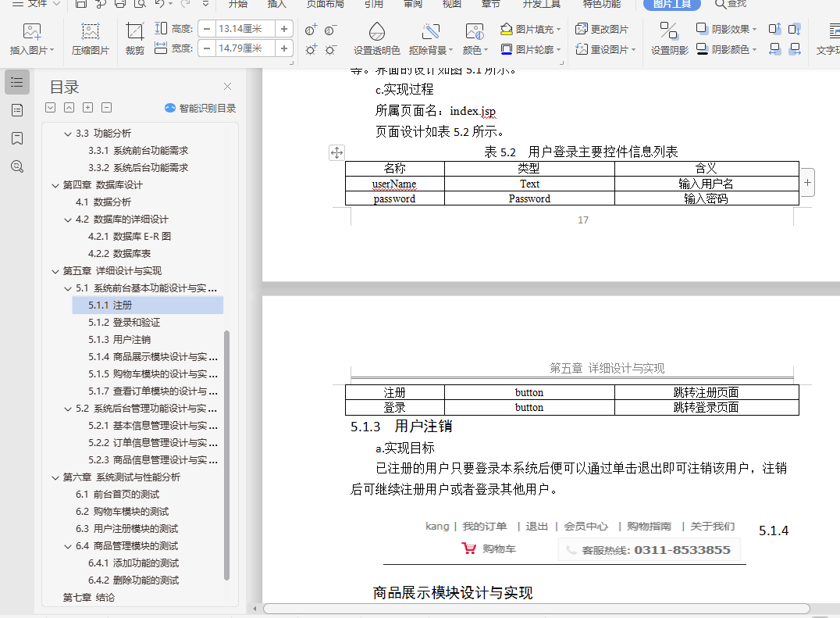Image resolution: width=840 pixels, height=618 pixels.
Task: Click Change Picture (更改图片)
Action: [602, 29]
